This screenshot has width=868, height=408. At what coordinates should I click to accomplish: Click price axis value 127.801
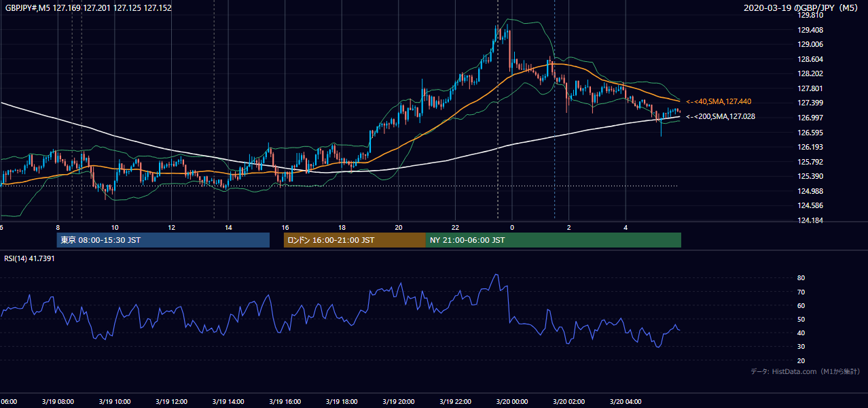tap(810, 88)
